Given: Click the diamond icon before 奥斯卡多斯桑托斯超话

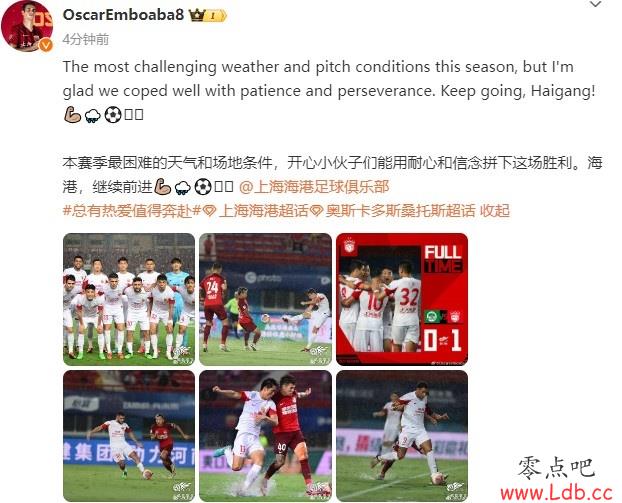Looking at the screenshot, I should [316, 211].
